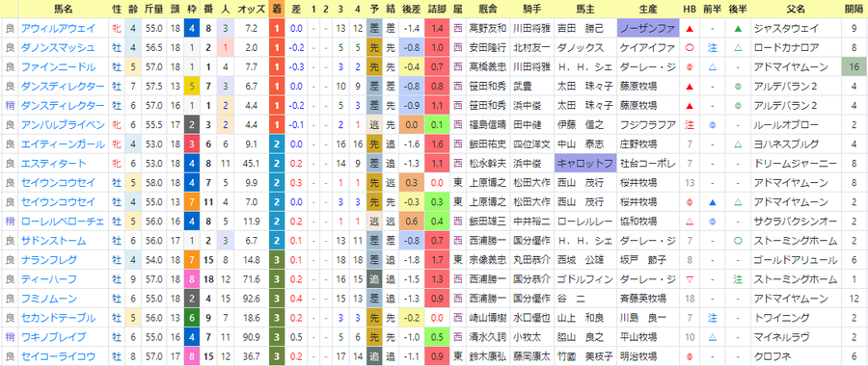Open the ティーハーフ horse link
Viewport: 868px width, 366px height.
[x=49, y=279]
